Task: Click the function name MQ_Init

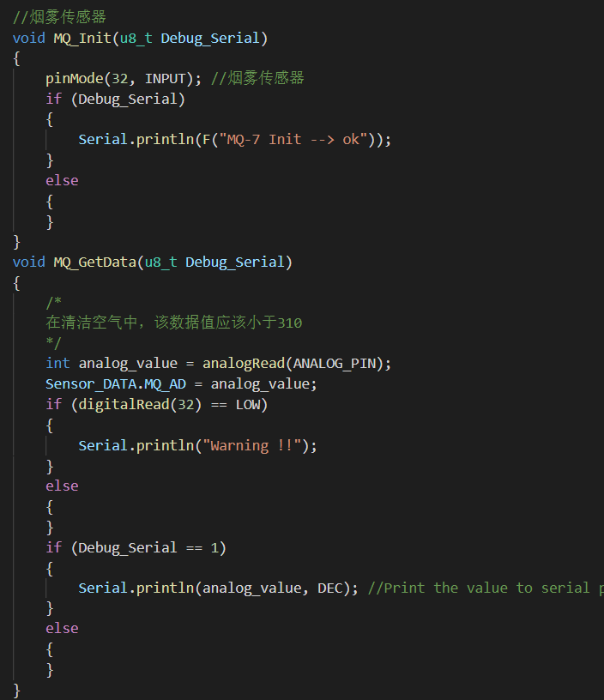Action: pos(82,39)
